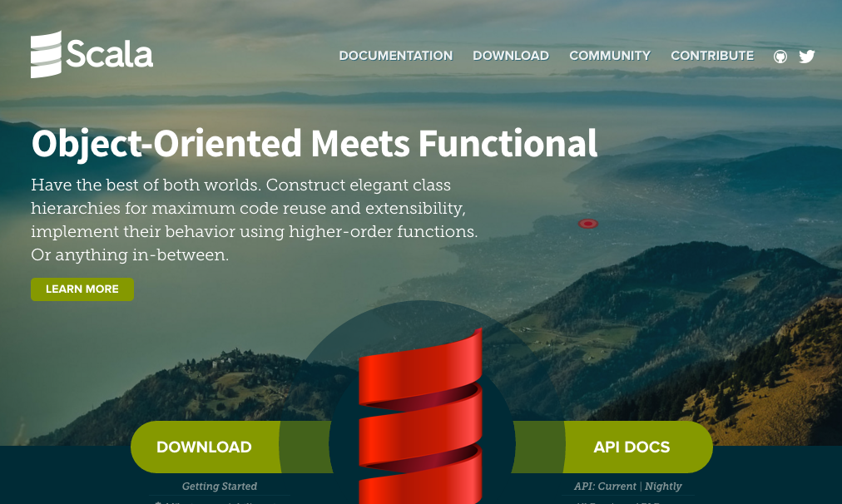Click the white Scala spiral icon in header
Viewport: 842px width, 504px height.
[x=46, y=55]
